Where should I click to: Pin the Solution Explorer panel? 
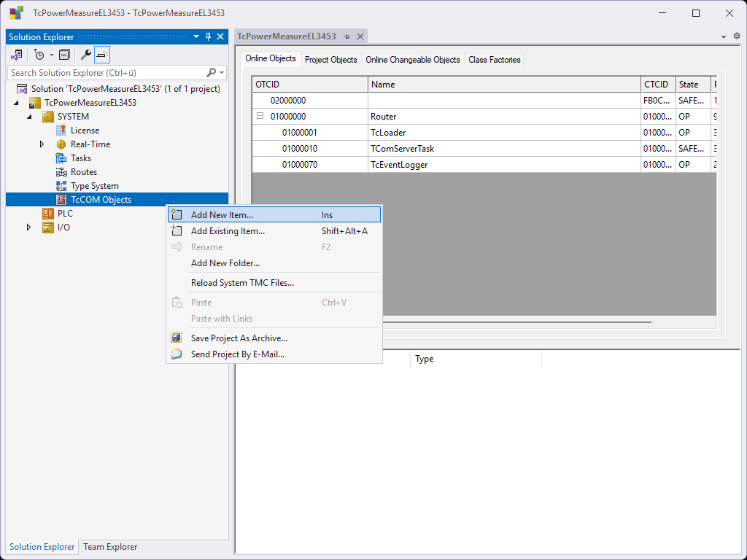(x=208, y=37)
